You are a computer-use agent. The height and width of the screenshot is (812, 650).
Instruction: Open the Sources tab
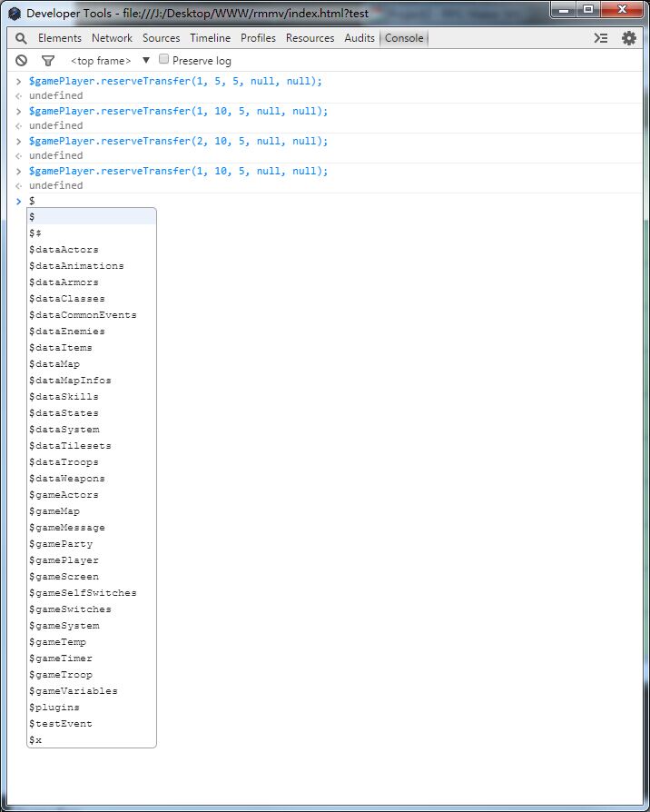(161, 38)
